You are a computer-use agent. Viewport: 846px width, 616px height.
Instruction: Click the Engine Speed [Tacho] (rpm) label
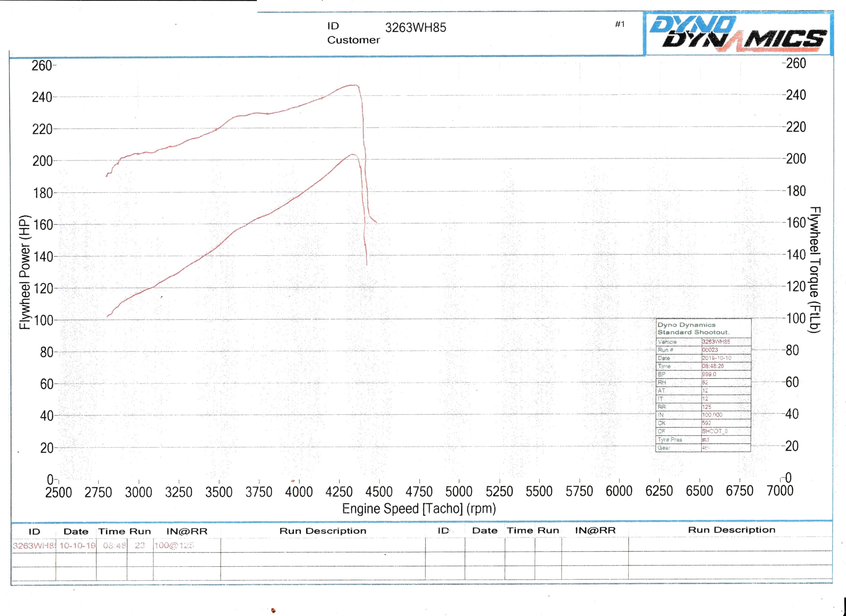coord(419,509)
